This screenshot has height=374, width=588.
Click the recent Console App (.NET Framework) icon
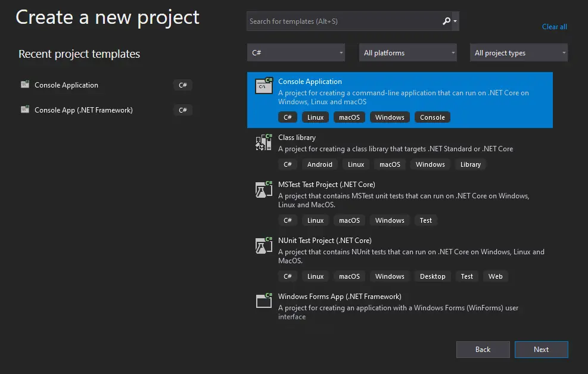pos(25,110)
